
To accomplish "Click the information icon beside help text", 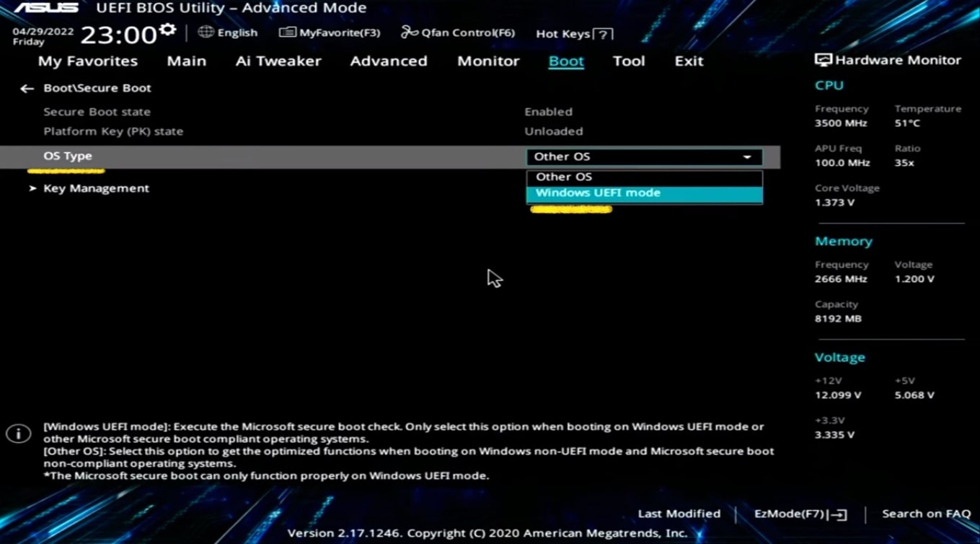I will tap(18, 434).
